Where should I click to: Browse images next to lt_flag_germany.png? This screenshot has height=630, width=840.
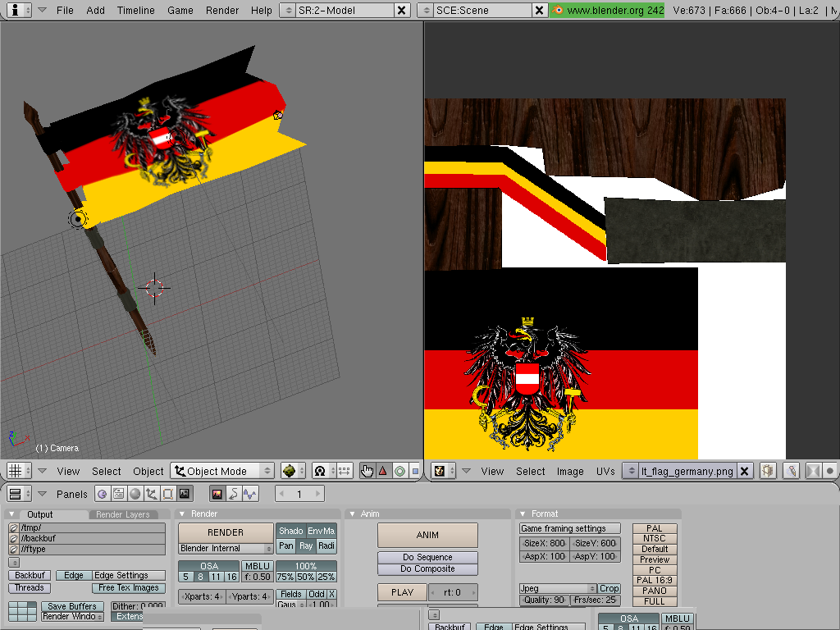pos(631,471)
